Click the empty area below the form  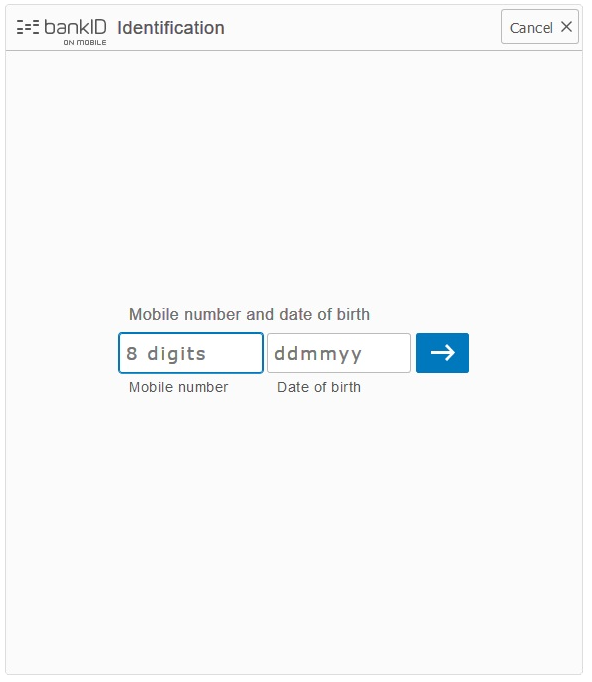pos(294,535)
